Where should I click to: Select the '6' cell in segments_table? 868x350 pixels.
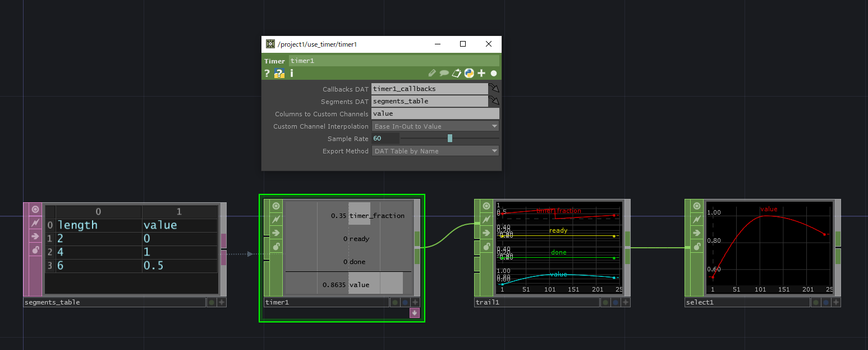(x=99, y=266)
